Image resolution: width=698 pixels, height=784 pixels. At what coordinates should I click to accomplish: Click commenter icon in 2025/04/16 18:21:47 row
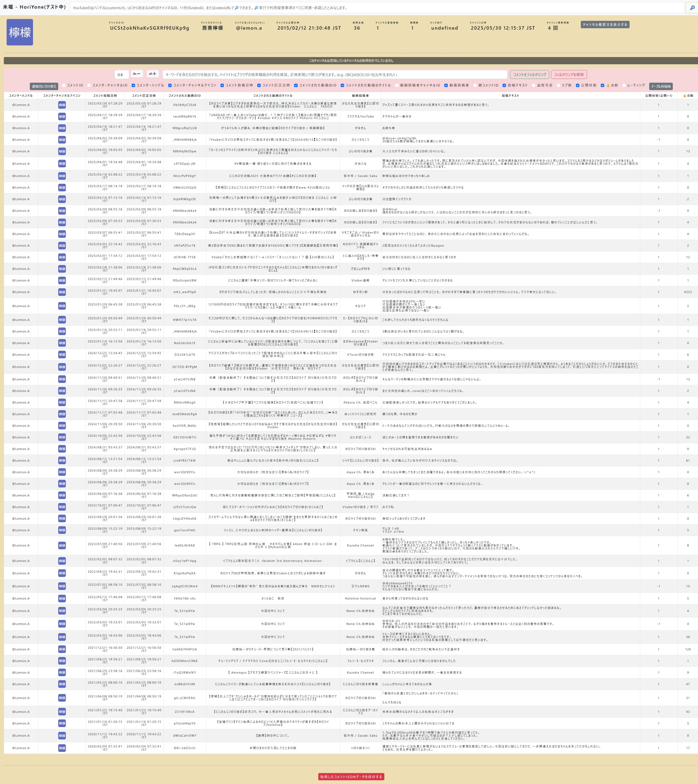(62, 128)
